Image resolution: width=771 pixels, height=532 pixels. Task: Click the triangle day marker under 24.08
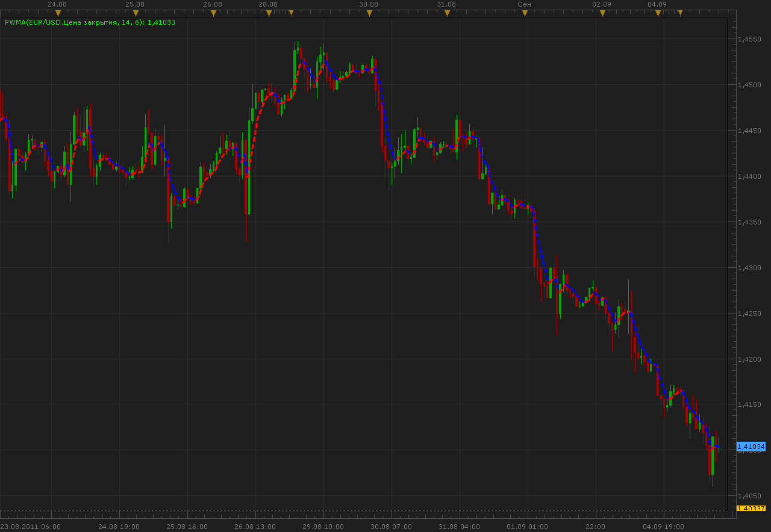[x=58, y=13]
